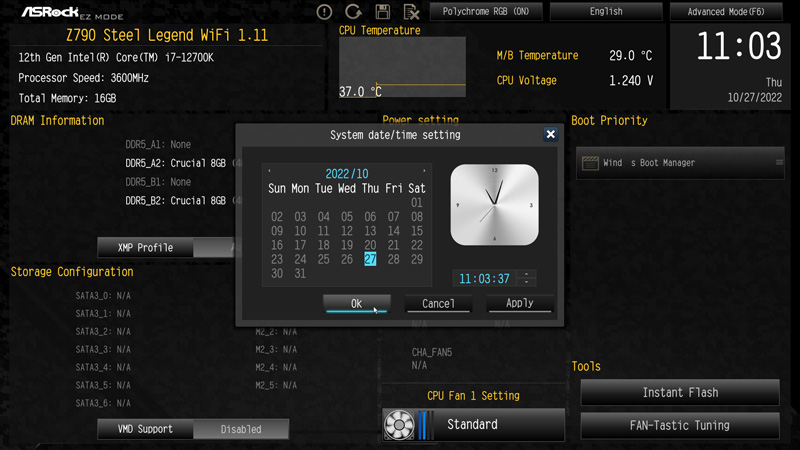Click the boot entry drag handle icon

pos(779,162)
